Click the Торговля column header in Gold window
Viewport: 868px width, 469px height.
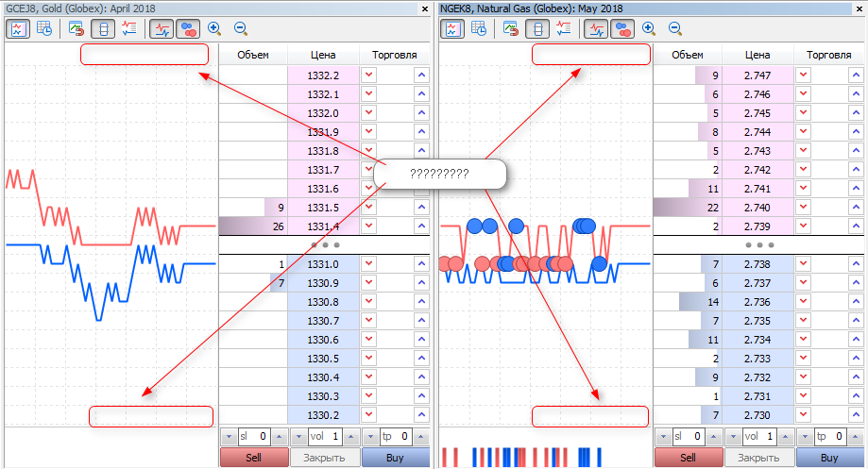(x=394, y=55)
